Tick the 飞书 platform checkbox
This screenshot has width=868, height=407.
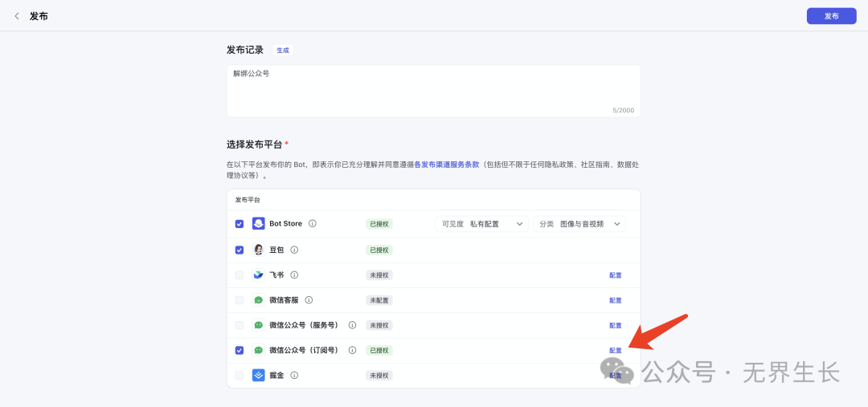click(x=240, y=275)
